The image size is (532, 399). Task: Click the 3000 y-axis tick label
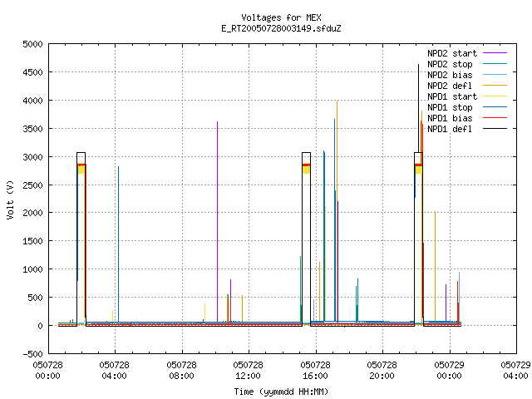coord(33,157)
